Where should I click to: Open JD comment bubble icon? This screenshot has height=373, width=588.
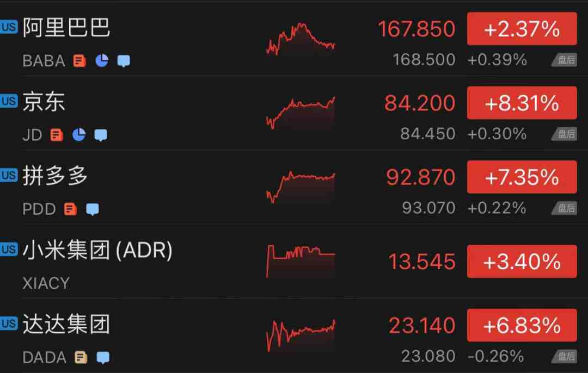tap(101, 135)
